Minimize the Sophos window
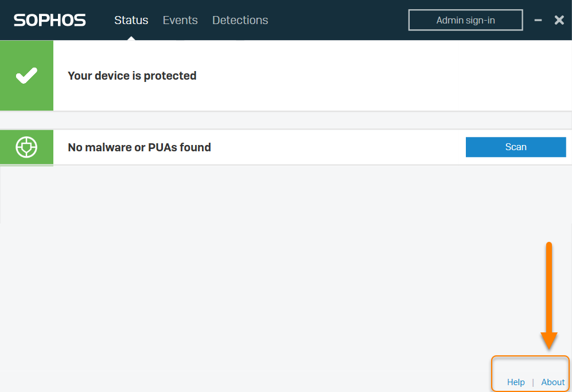This screenshot has width=572, height=392. [538, 20]
